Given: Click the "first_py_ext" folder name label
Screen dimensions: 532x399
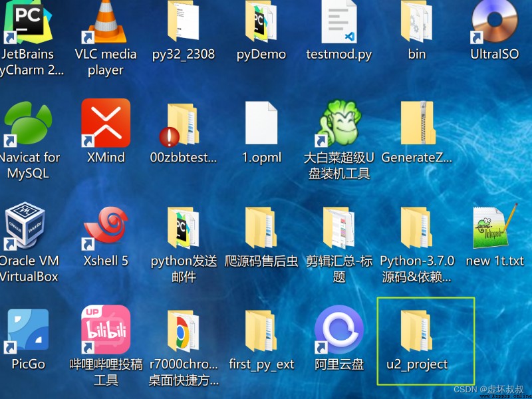Looking at the screenshot, I should pyautogui.click(x=261, y=364).
